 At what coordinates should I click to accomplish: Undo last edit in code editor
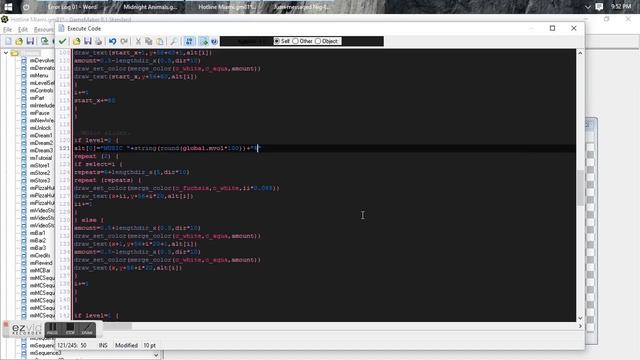point(113,41)
